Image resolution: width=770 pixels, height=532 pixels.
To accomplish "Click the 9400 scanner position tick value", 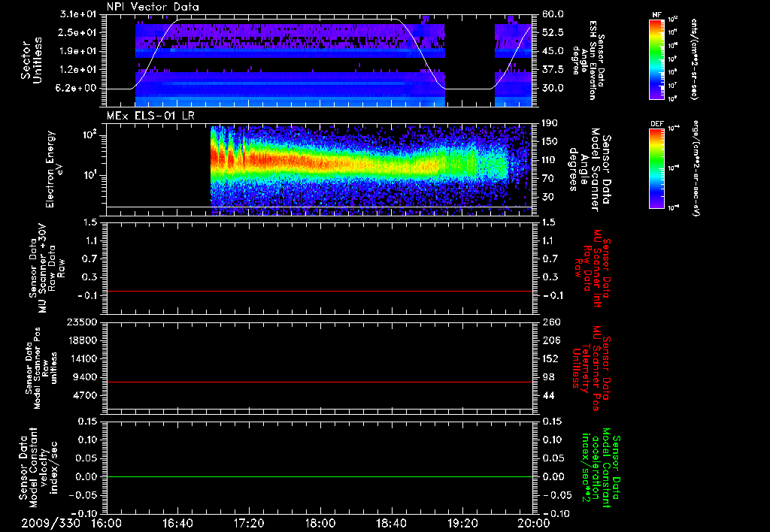I will [x=84, y=377].
